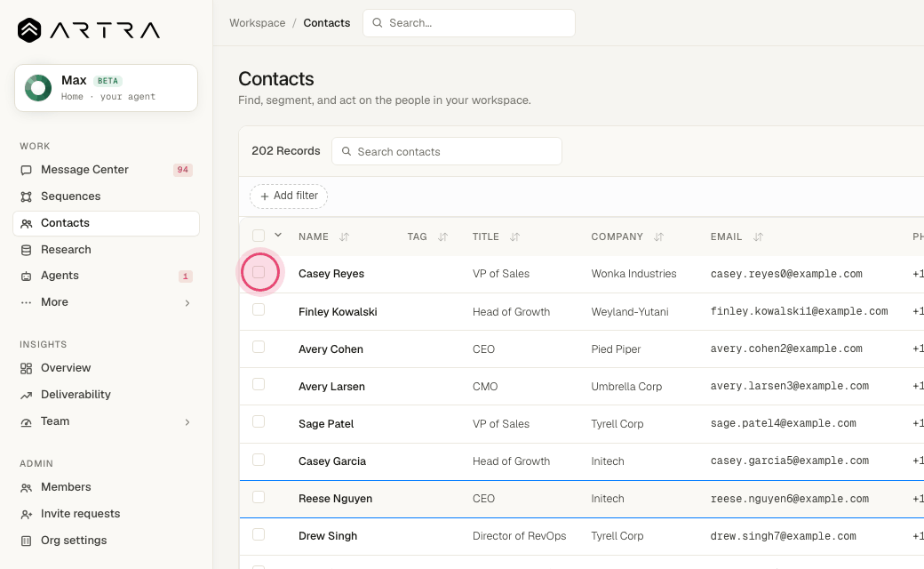Click the plus icon in Add filter
924x569 pixels.
click(265, 196)
